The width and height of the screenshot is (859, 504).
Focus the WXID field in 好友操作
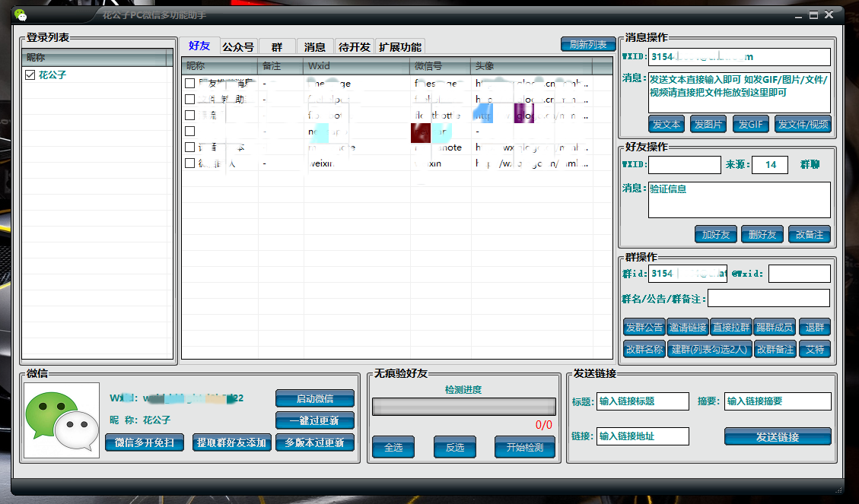pyautogui.click(x=685, y=165)
